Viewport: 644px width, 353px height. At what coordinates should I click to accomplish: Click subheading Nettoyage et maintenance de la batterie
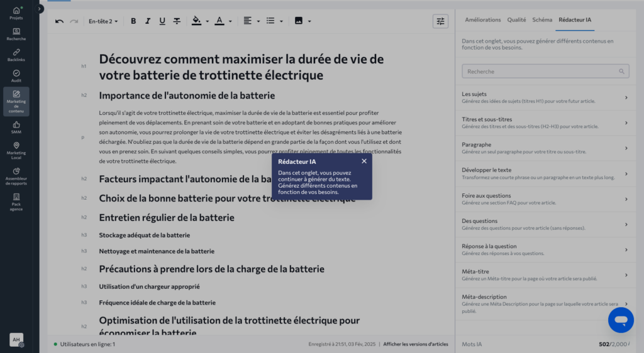click(x=157, y=251)
